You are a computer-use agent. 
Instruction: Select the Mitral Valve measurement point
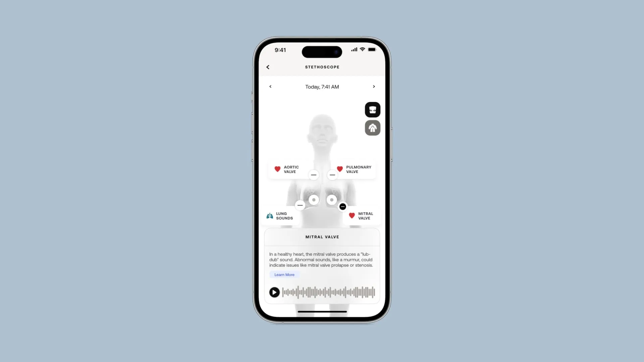343,206
